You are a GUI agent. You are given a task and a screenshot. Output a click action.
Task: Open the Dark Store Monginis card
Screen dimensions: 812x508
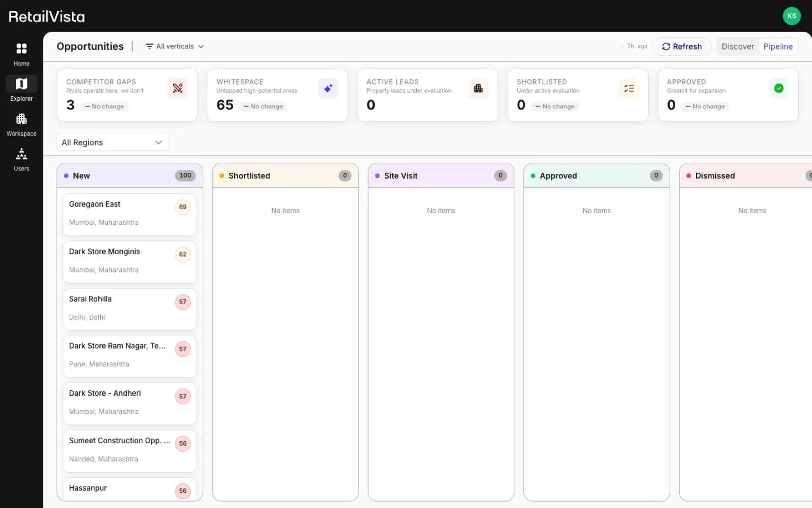(x=130, y=262)
